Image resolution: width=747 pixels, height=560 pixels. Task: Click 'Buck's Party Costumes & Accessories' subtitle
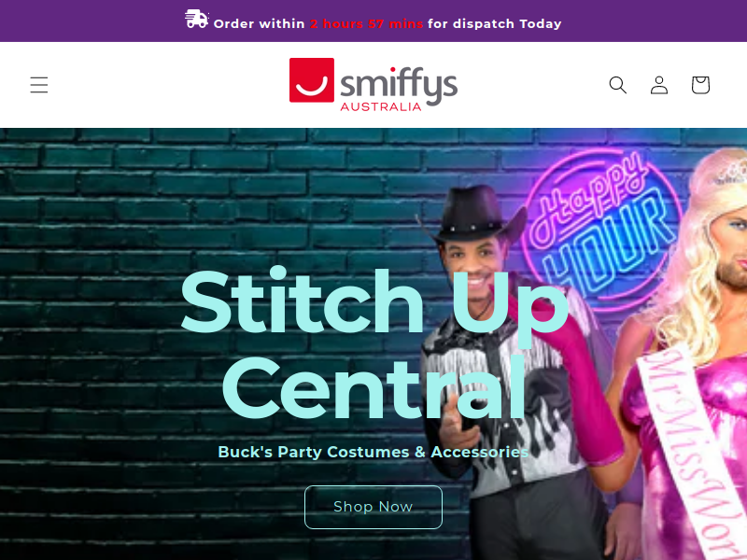[x=373, y=452]
